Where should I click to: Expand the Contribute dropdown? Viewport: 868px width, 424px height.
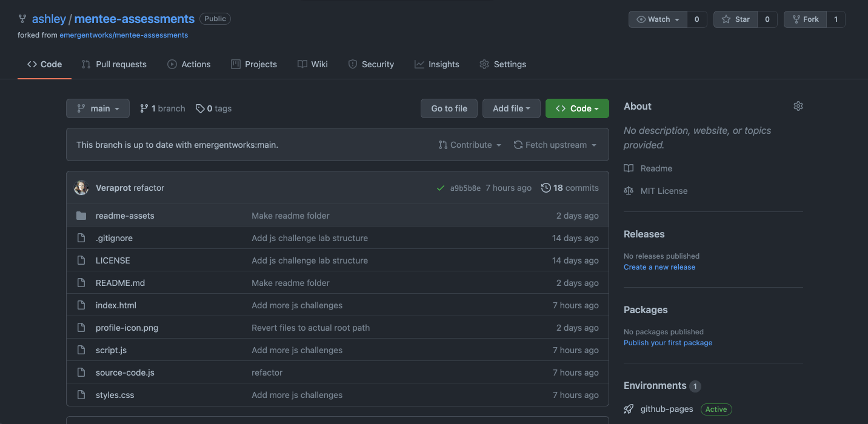[470, 145]
